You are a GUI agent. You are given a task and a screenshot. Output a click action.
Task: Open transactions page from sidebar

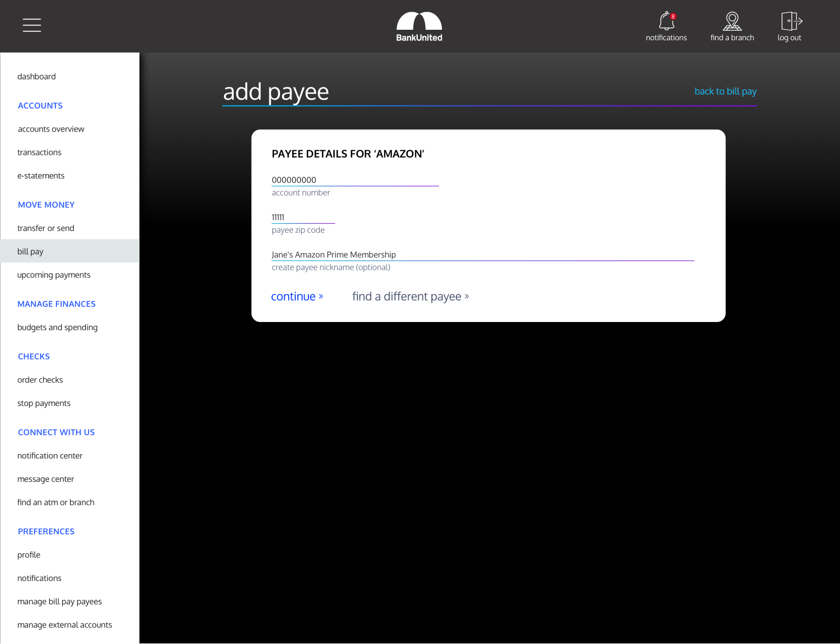click(x=39, y=152)
